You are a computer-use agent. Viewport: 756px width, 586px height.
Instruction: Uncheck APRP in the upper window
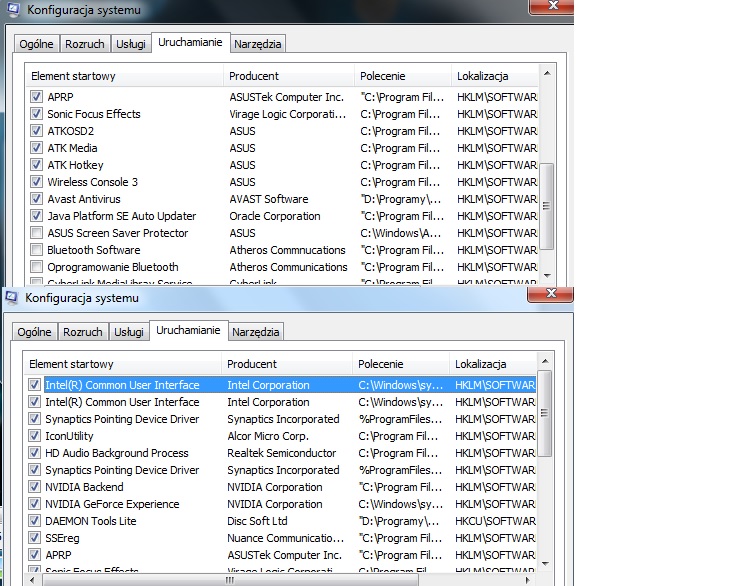(x=36, y=96)
